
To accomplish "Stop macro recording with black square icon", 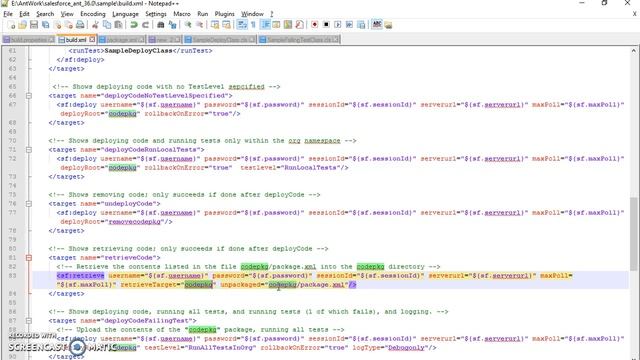I will tap(326, 25).
